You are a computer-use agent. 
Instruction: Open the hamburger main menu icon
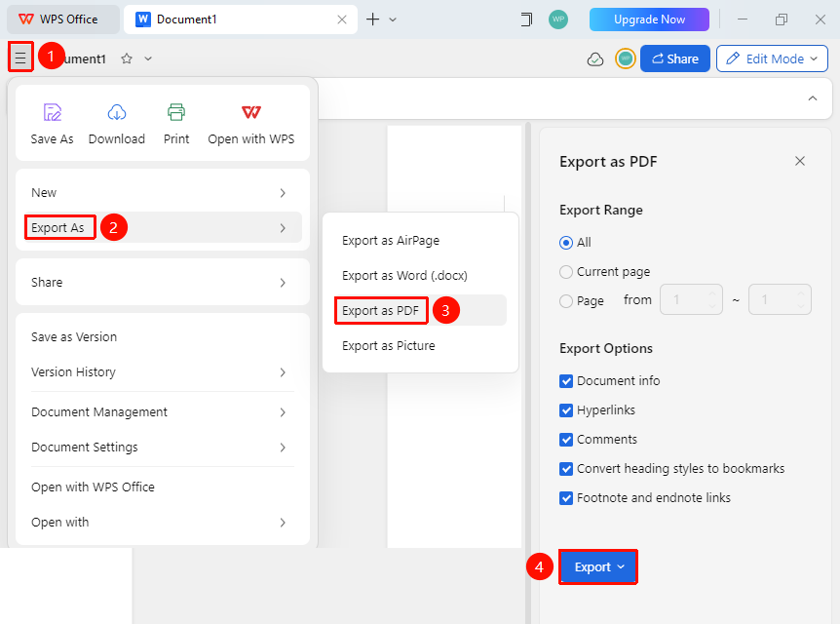[20, 58]
